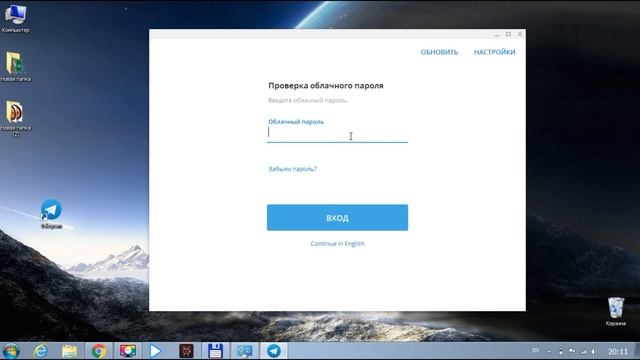Click the Забыли пароль? link
The height and width of the screenshot is (360, 640).
pos(292,169)
